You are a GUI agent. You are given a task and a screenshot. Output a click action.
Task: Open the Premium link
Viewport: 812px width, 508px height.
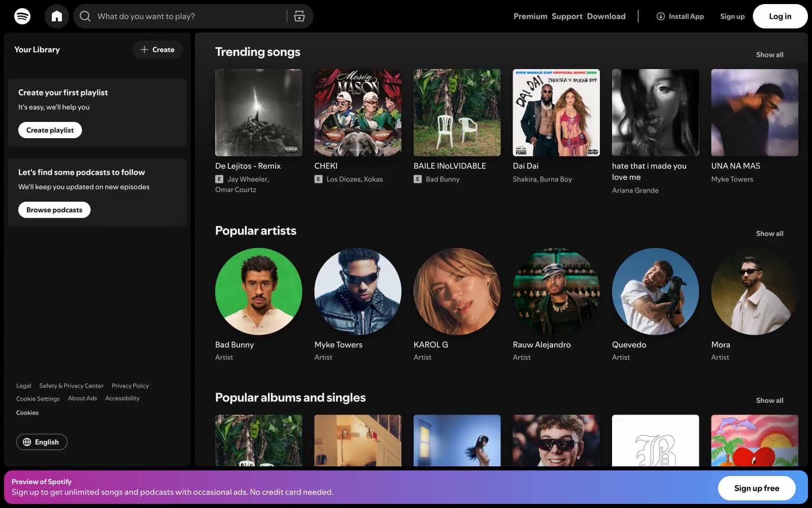point(530,16)
